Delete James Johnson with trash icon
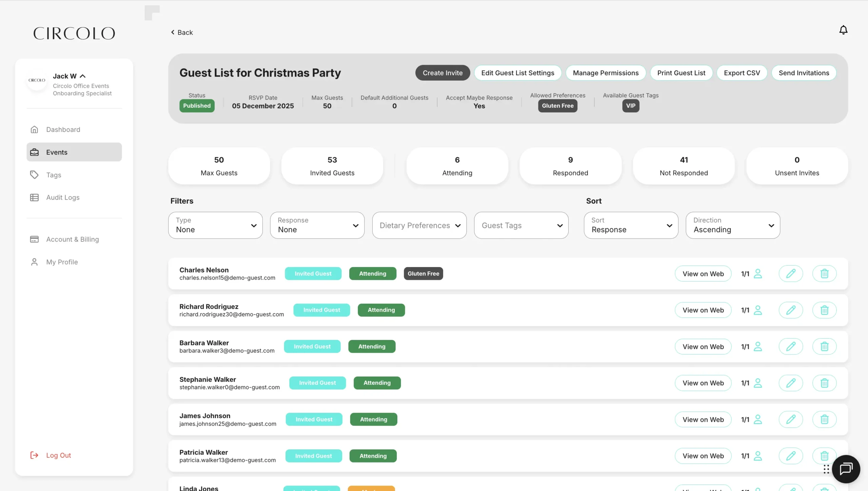The height and width of the screenshot is (491, 868). coord(824,419)
